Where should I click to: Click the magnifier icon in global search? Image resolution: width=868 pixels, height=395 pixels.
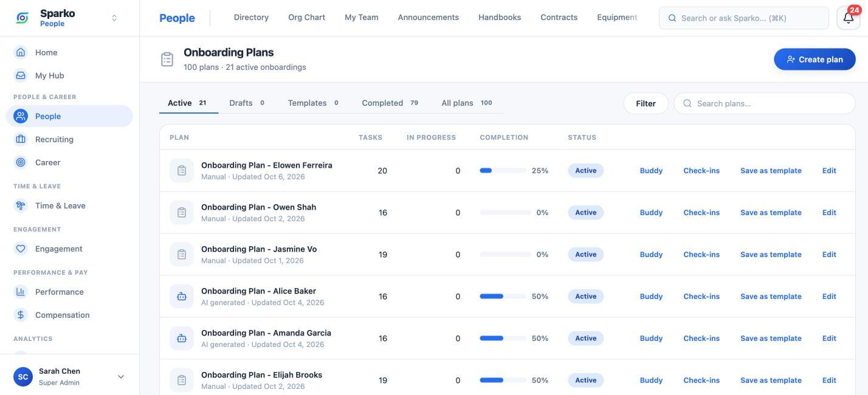[x=672, y=18]
